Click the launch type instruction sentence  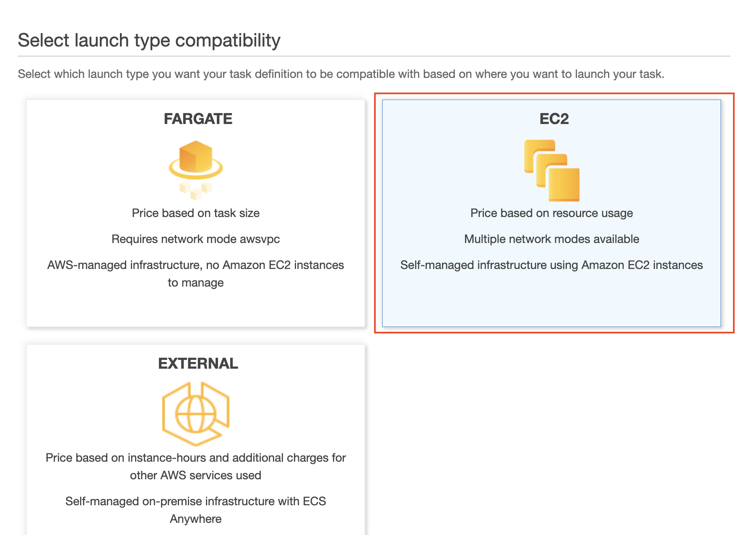[x=341, y=74]
